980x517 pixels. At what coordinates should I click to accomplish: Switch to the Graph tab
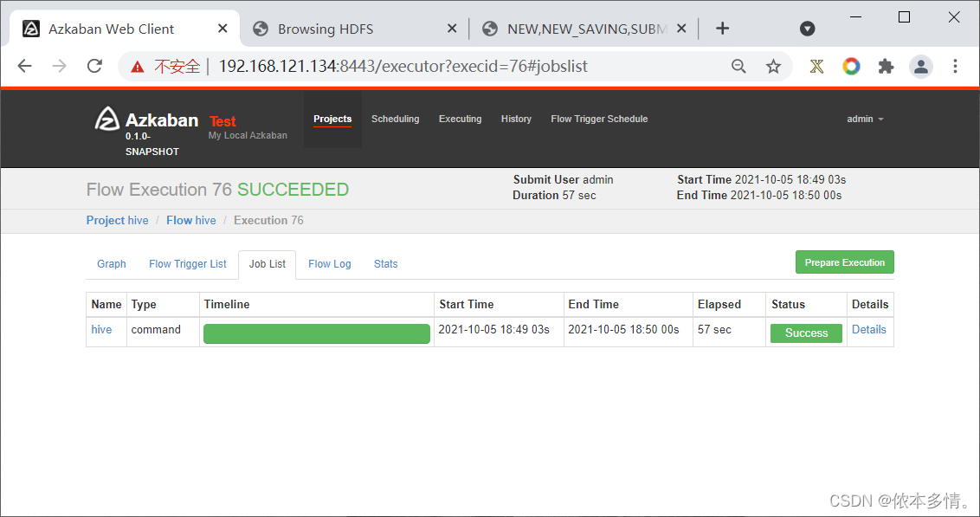coord(112,264)
